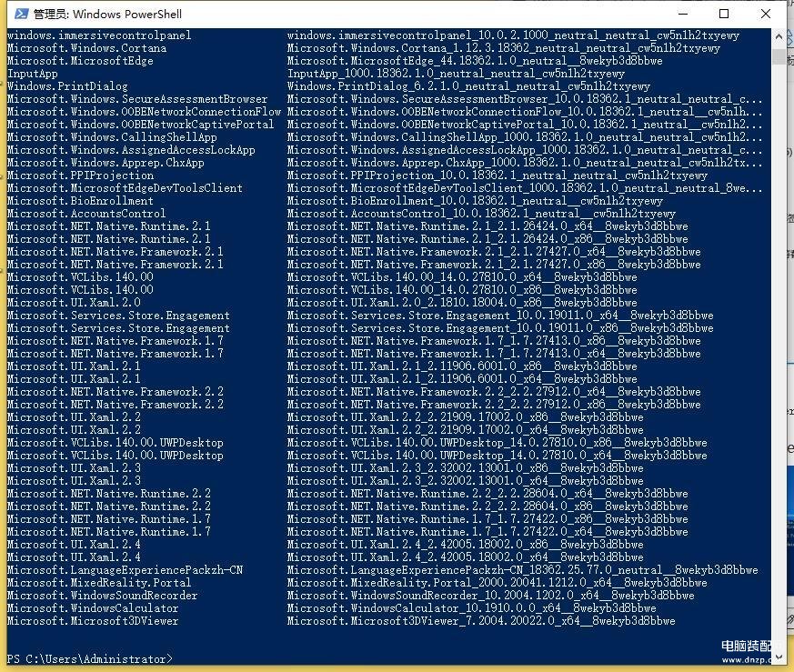Click NET.Native.Framework.1.7_1.7.27413.0_x86 full name

494,340
